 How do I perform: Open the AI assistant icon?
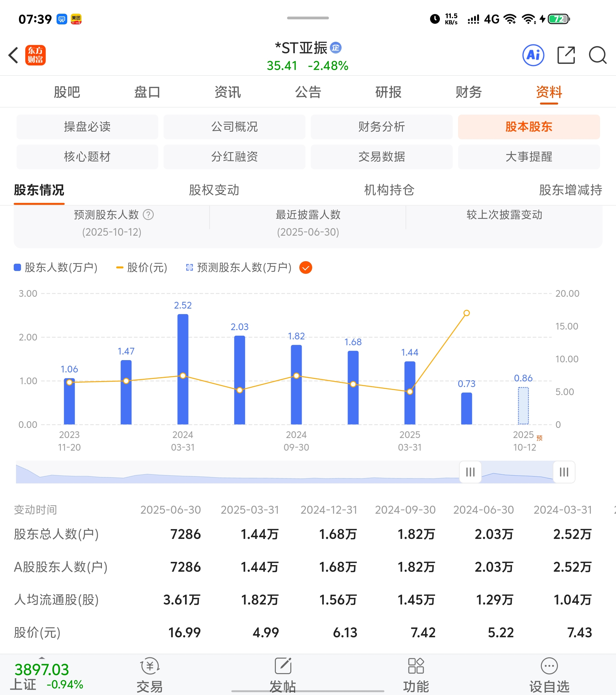pyautogui.click(x=533, y=55)
